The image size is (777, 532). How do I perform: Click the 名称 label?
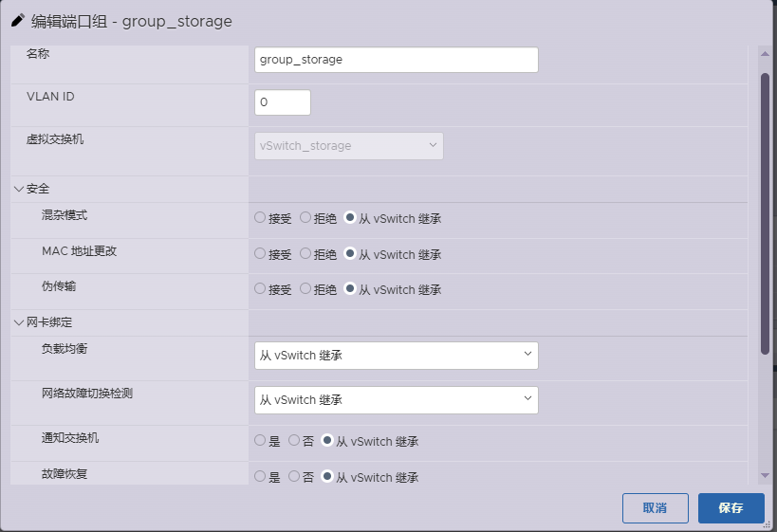38,53
